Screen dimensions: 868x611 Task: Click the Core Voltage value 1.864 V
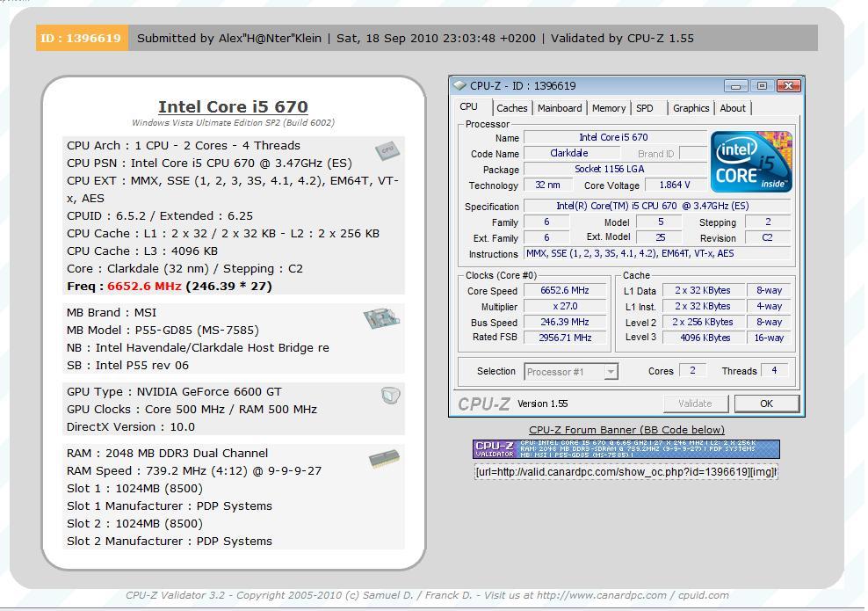point(675,185)
